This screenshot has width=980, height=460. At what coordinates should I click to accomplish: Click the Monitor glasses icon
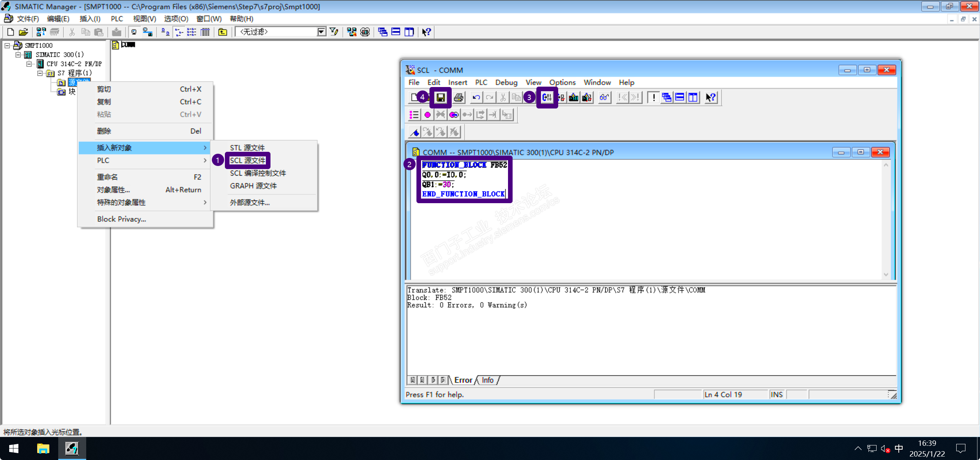click(605, 97)
